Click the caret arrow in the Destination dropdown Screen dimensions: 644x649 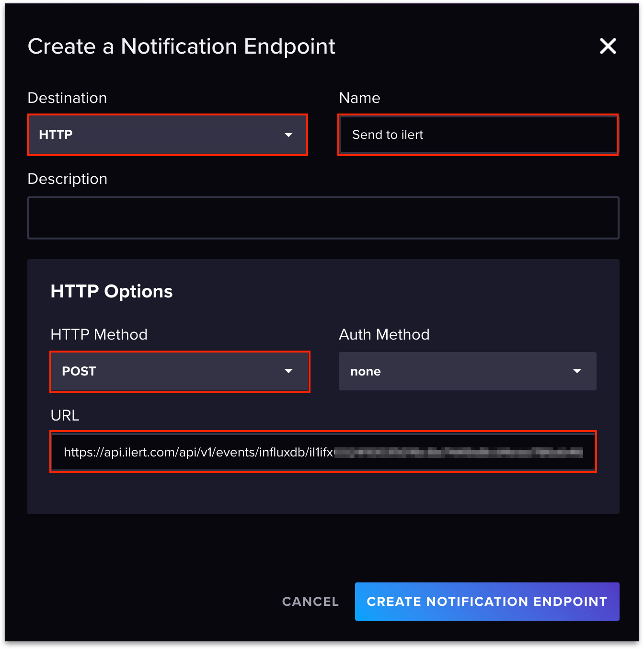(x=288, y=135)
